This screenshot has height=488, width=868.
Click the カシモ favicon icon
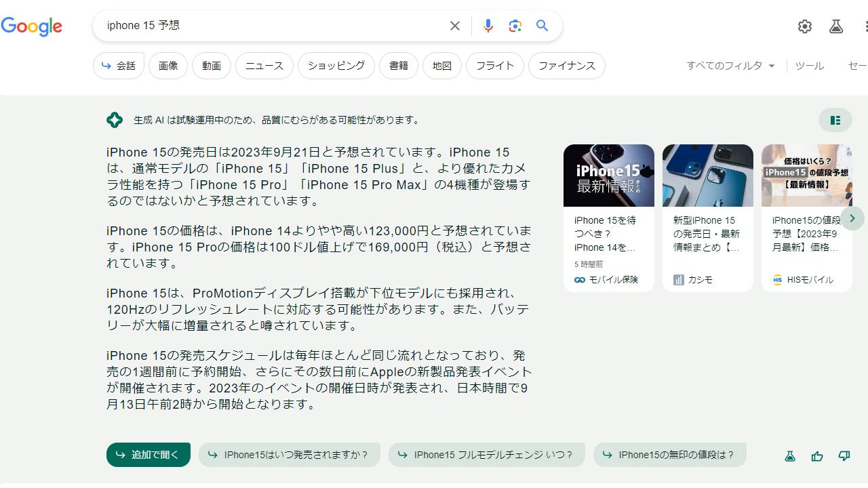pyautogui.click(x=679, y=280)
